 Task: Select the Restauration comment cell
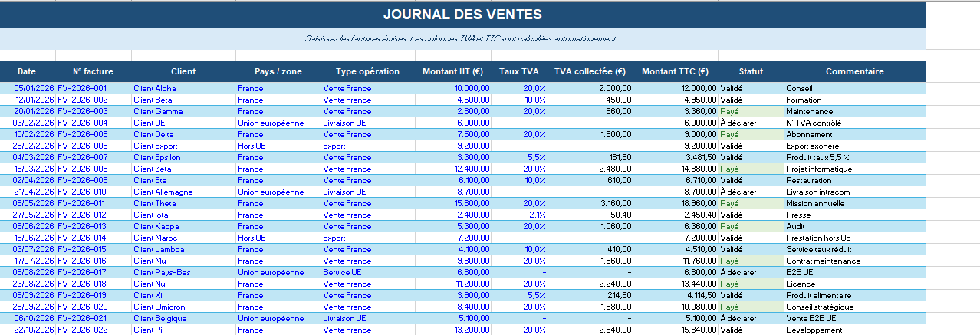(x=854, y=180)
